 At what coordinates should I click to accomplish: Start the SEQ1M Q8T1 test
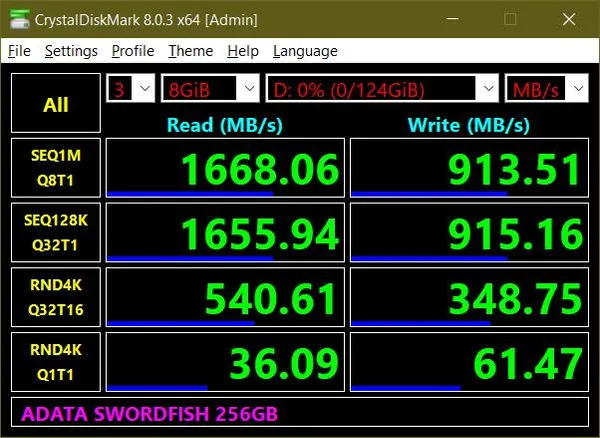point(56,168)
